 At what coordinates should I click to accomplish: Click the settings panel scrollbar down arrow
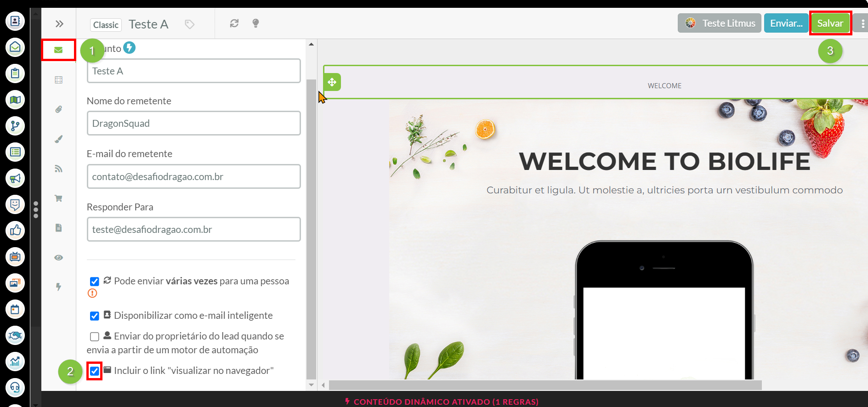click(311, 385)
